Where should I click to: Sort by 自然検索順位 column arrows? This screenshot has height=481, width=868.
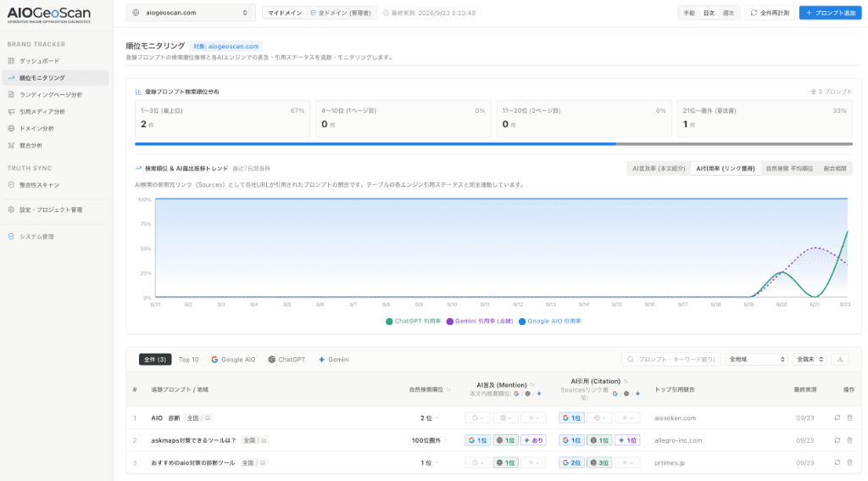click(x=448, y=389)
